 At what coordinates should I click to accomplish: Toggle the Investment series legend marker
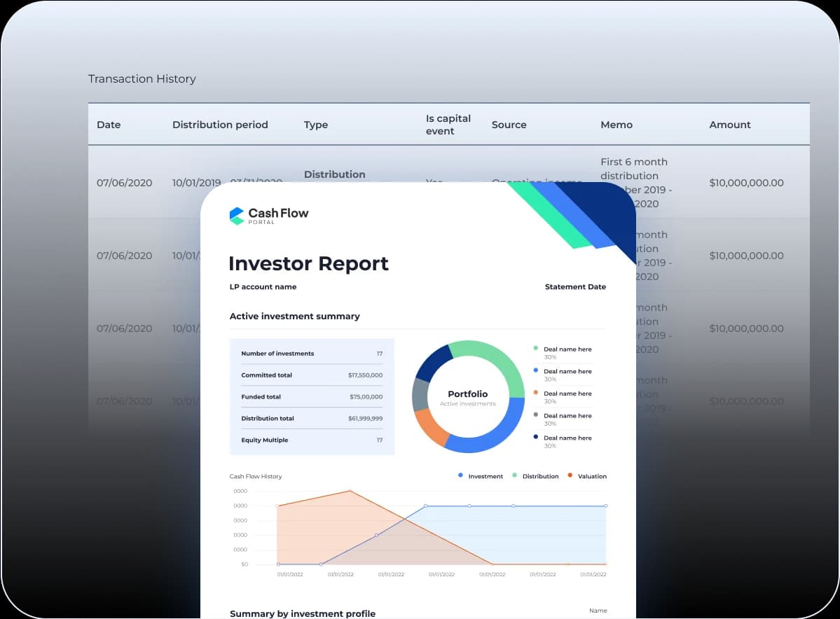(460, 475)
